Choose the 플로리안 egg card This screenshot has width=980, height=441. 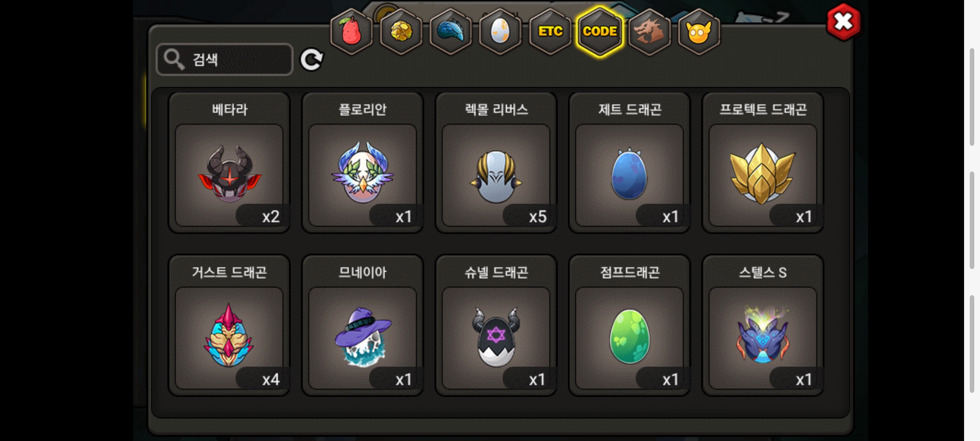pos(363,163)
